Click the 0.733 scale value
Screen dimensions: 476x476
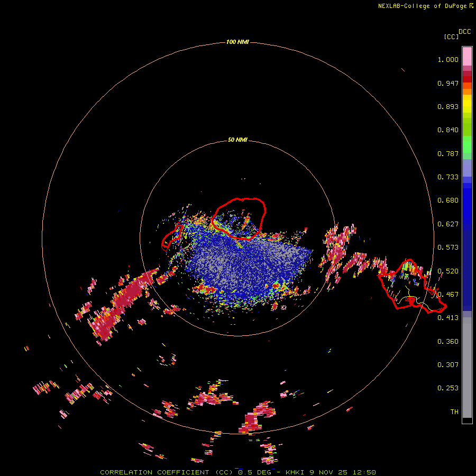pyautogui.click(x=448, y=177)
